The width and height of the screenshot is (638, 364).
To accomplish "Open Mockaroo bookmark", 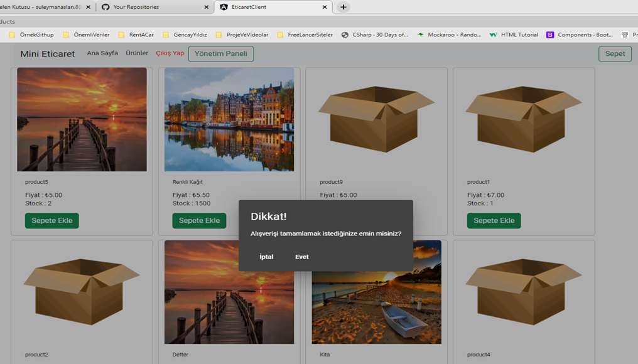I will pos(449,35).
